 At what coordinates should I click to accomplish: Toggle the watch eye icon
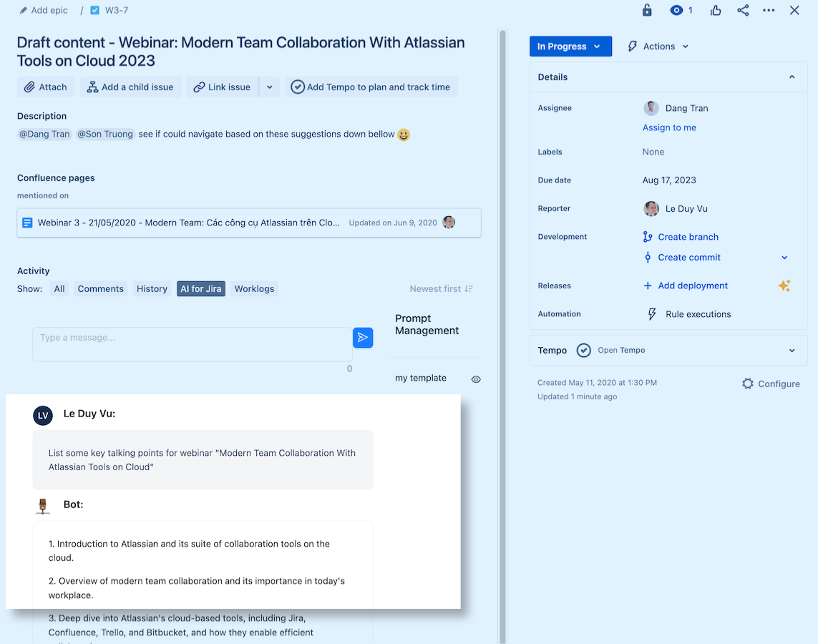[x=676, y=10]
